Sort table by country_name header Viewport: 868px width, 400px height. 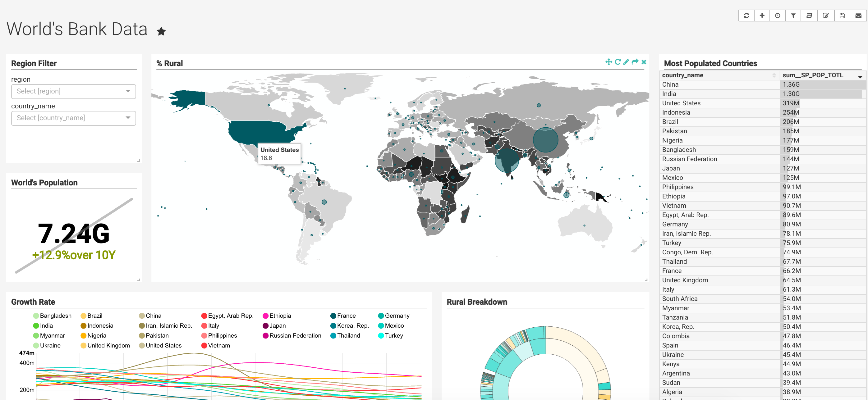682,75
